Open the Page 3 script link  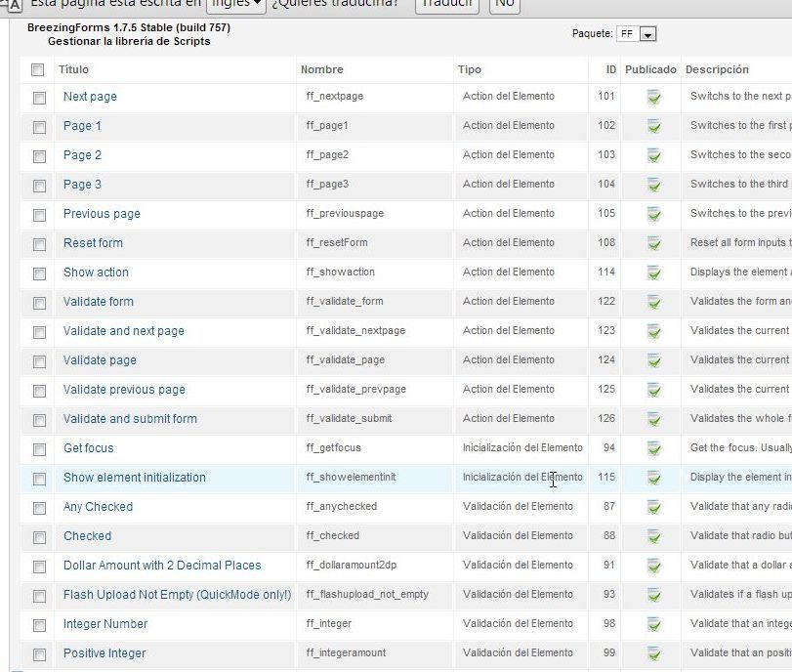pyautogui.click(x=82, y=185)
